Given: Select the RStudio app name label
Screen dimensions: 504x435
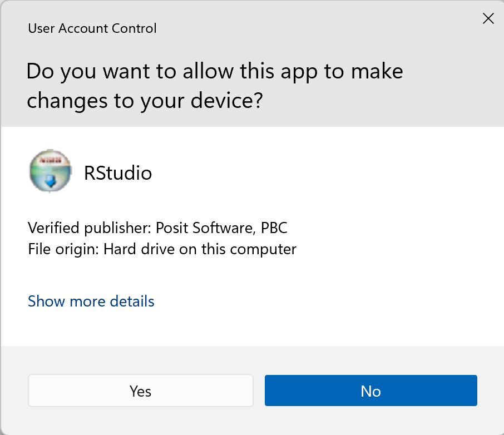Looking at the screenshot, I should coord(117,173).
